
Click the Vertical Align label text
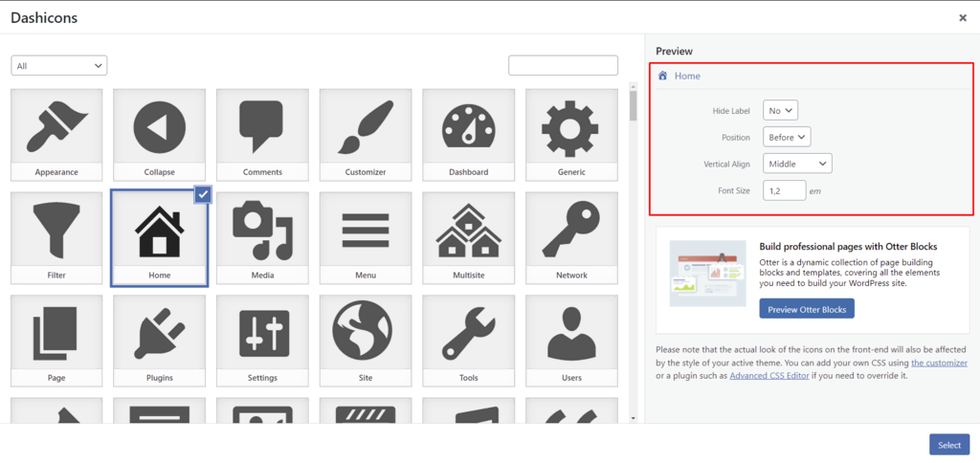coord(726,164)
